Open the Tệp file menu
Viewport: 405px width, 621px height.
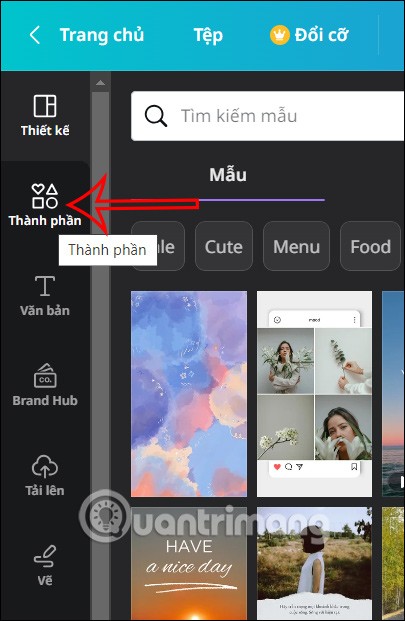(208, 35)
